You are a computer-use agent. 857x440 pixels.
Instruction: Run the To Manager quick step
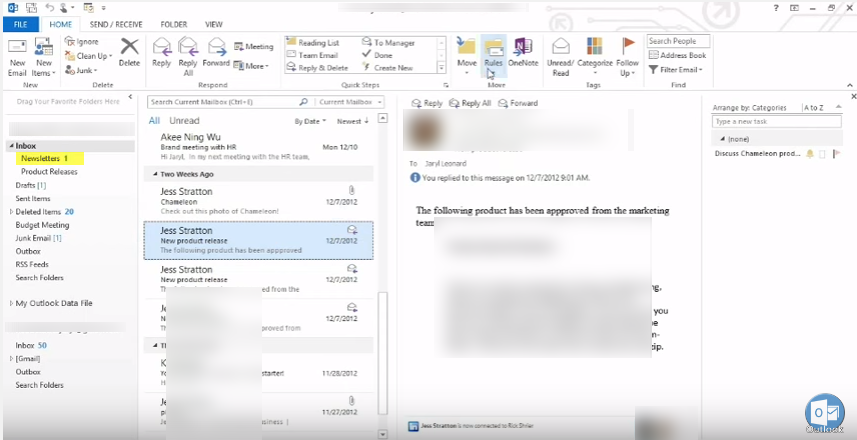tap(389, 42)
